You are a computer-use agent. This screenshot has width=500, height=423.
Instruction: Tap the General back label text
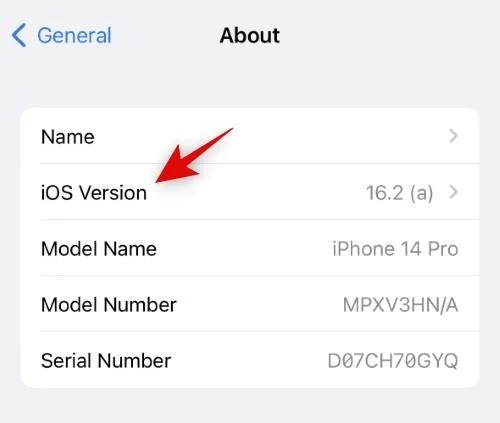point(74,35)
